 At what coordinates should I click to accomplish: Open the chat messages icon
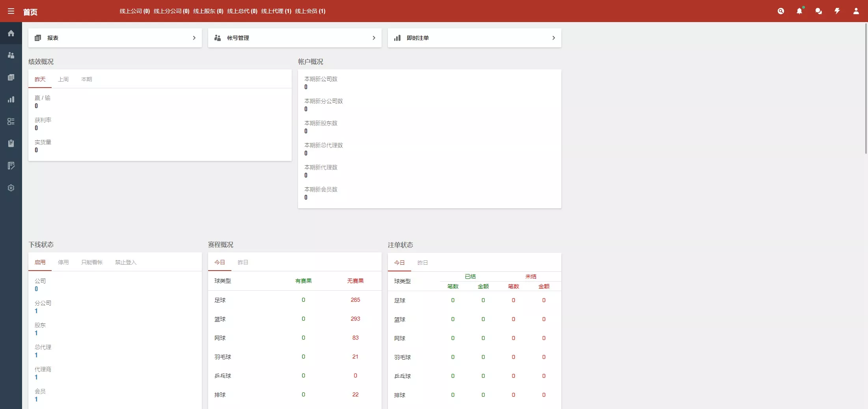click(818, 11)
